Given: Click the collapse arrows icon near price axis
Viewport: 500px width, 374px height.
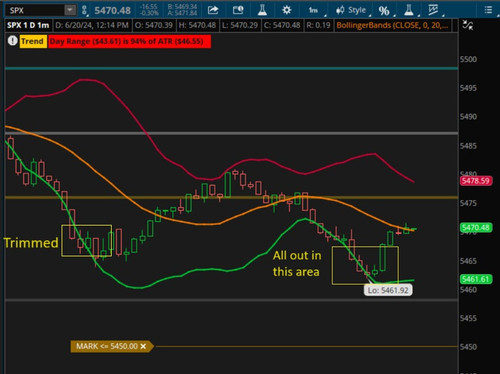Looking at the screenshot, I should click(x=468, y=25).
